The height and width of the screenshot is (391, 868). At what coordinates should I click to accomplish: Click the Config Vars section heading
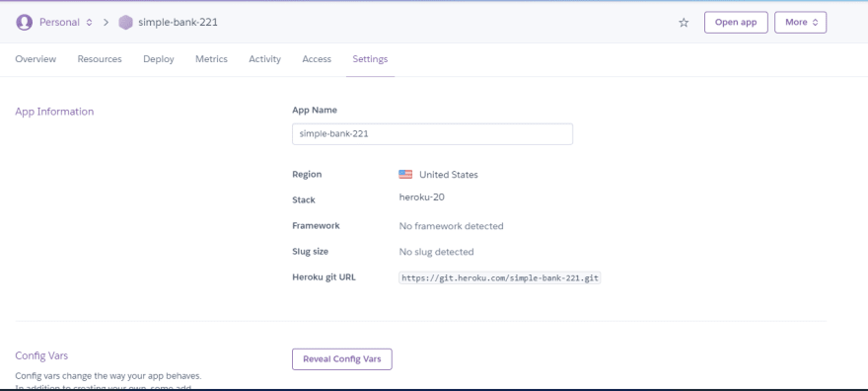[41, 355]
